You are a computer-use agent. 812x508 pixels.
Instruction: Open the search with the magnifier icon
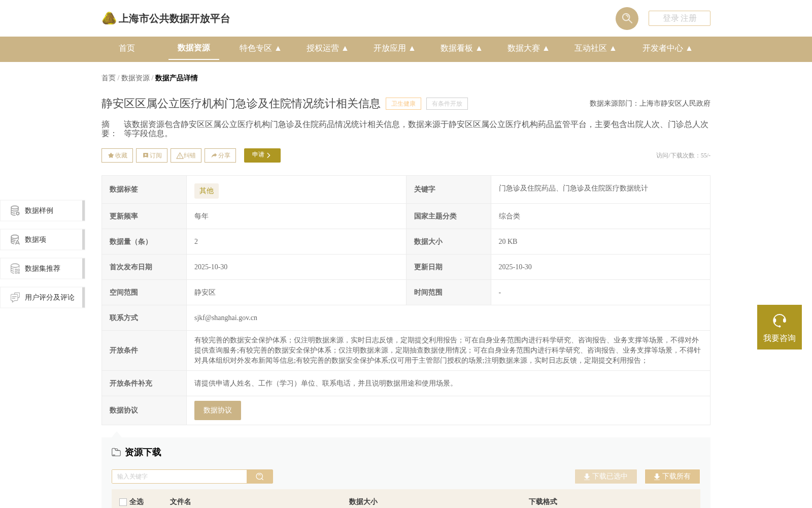click(627, 18)
